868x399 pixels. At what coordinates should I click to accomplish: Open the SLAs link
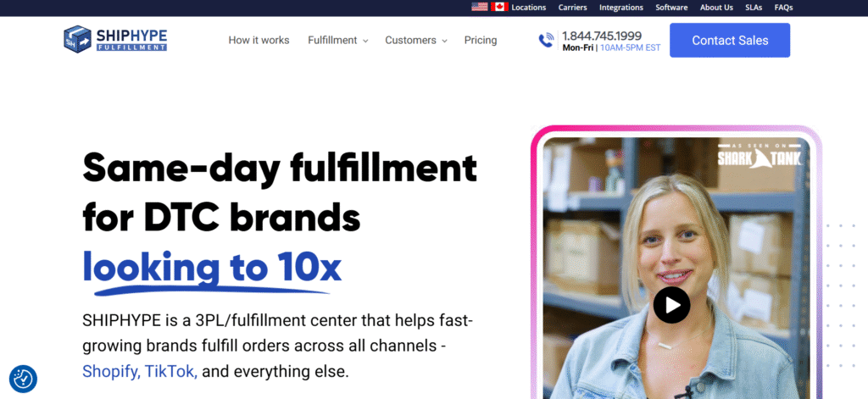point(754,8)
